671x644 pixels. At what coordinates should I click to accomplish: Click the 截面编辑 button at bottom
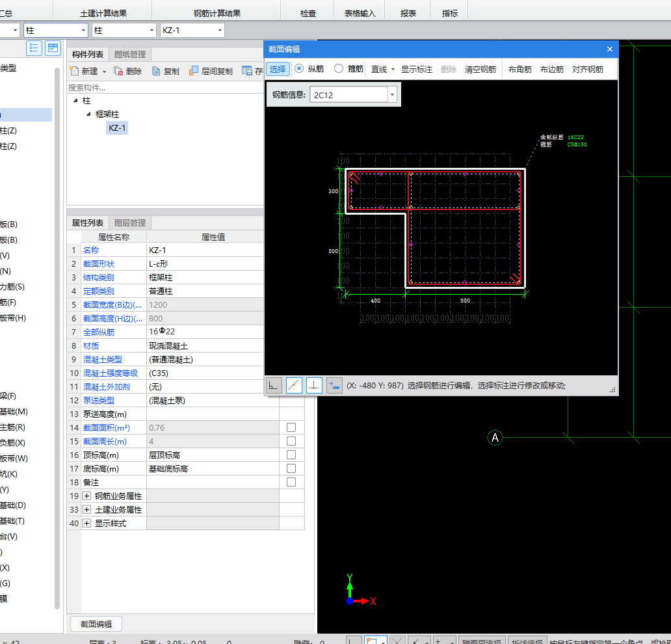[96, 624]
